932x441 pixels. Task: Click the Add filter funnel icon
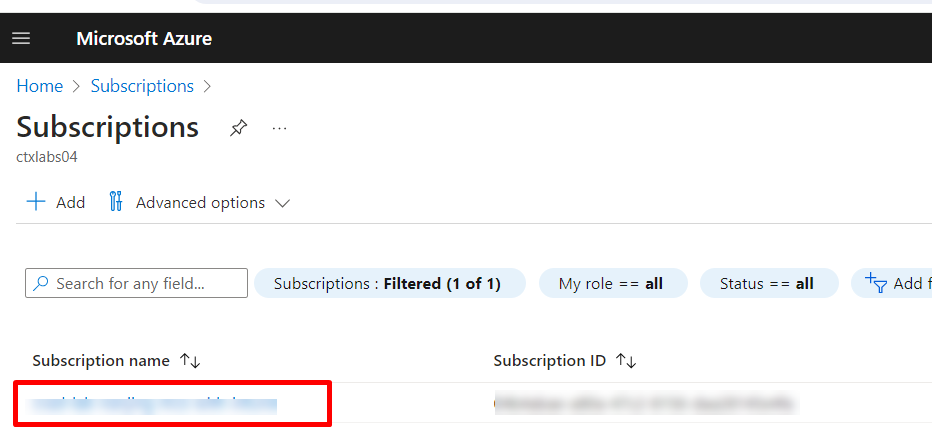[x=876, y=283]
